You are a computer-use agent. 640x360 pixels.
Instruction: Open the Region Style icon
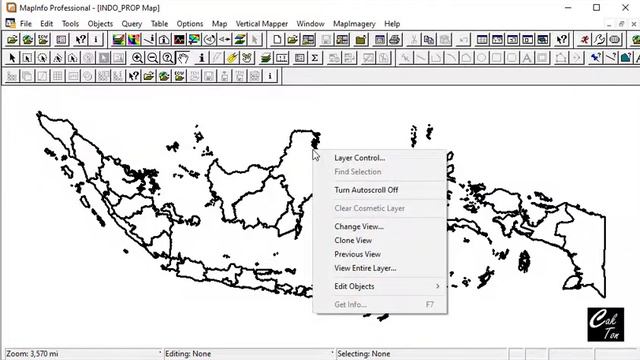coord(626,58)
